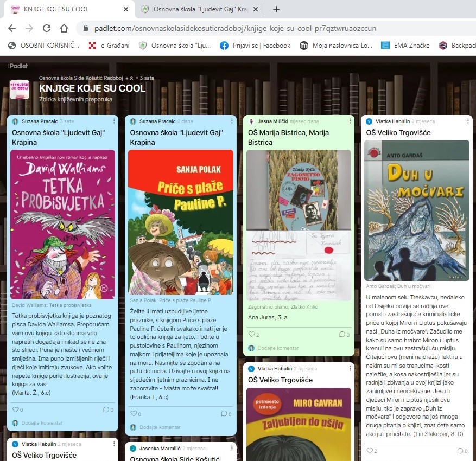Open comments on the Tetka probisvjetka post

(x=106, y=409)
